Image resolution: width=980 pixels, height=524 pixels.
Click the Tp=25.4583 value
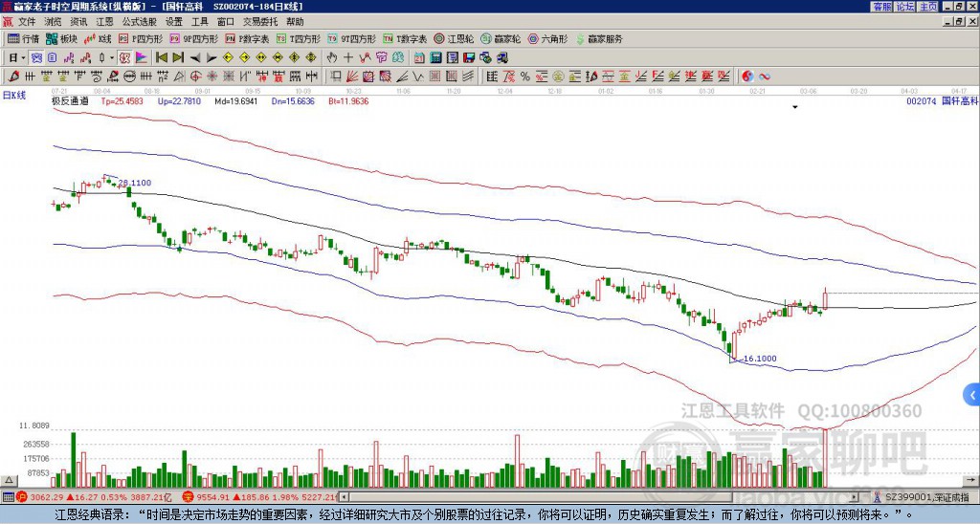(x=122, y=100)
